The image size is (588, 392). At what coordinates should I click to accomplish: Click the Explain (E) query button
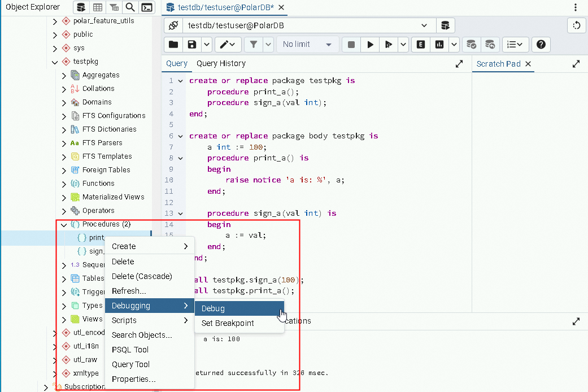420,45
